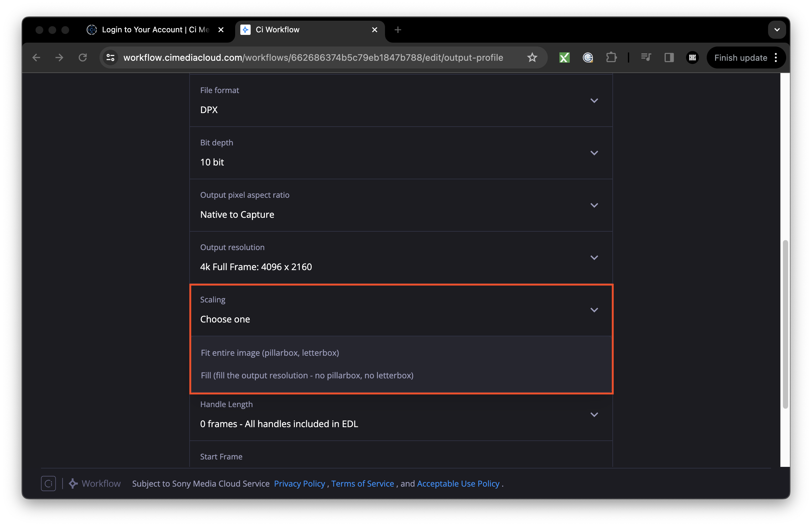Open the browser side panel icon
This screenshot has width=812, height=526.
[668, 57]
